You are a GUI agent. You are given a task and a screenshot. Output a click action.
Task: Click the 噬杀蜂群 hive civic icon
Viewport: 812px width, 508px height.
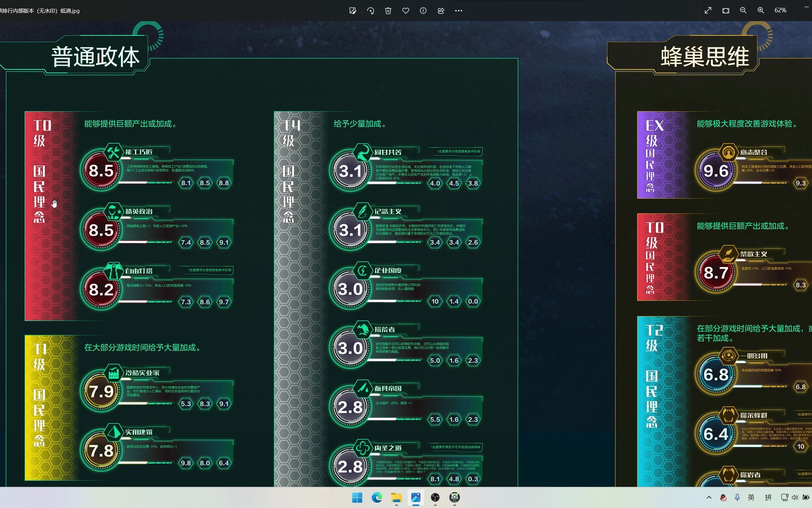point(728,416)
